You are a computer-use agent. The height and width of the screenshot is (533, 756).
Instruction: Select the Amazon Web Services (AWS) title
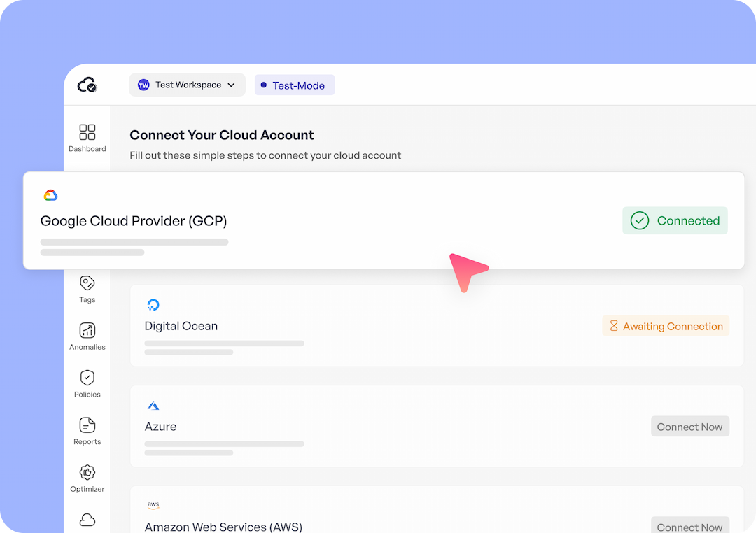(x=223, y=527)
